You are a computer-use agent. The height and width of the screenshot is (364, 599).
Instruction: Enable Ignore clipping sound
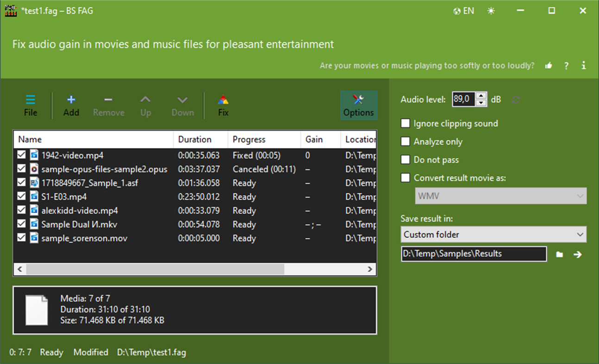405,123
